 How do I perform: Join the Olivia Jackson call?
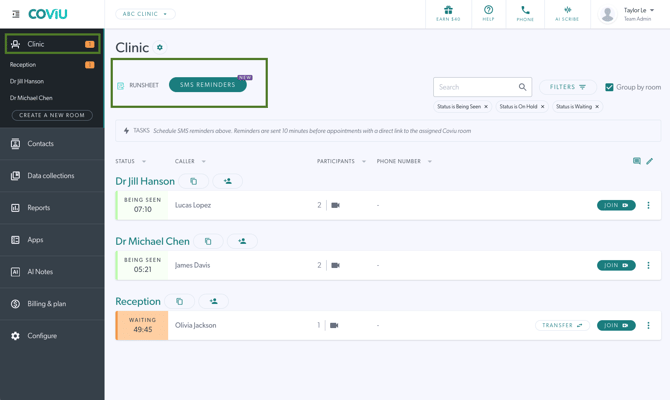tap(616, 325)
